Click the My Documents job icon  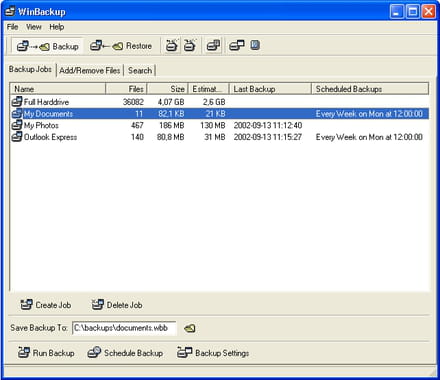pyautogui.click(x=17, y=114)
